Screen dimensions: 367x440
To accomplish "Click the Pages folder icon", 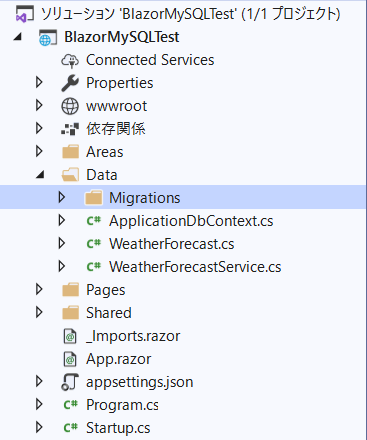I will click(70, 290).
